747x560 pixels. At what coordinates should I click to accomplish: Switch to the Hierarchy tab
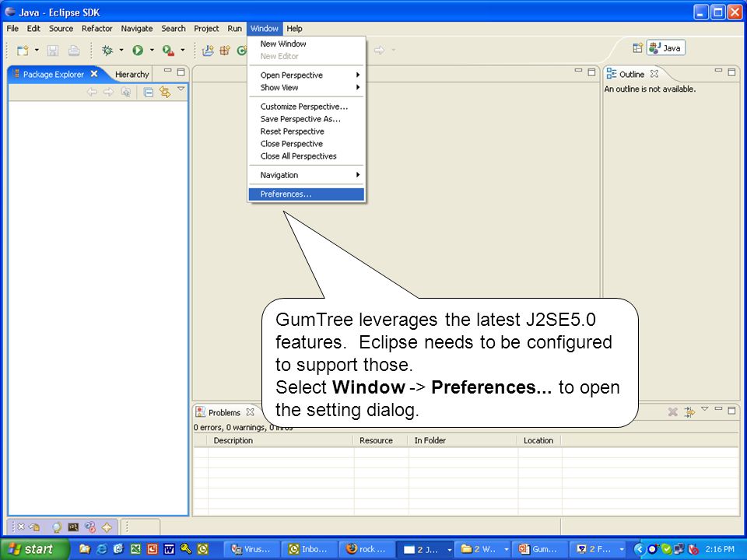[132, 75]
